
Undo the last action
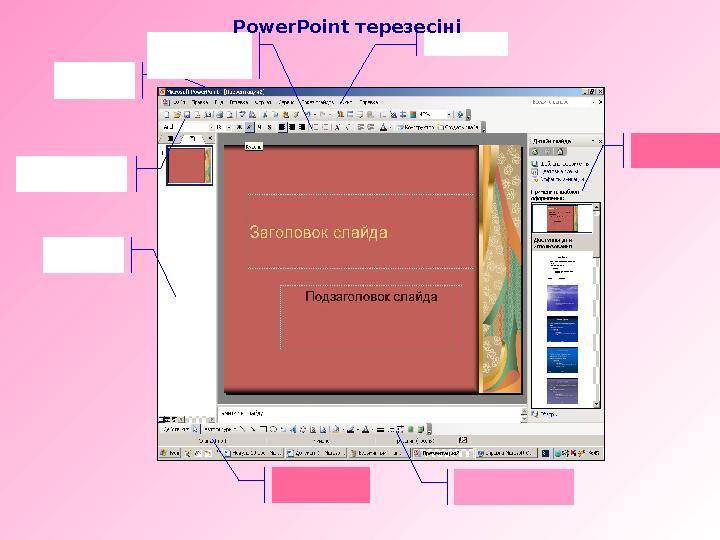coord(308,115)
